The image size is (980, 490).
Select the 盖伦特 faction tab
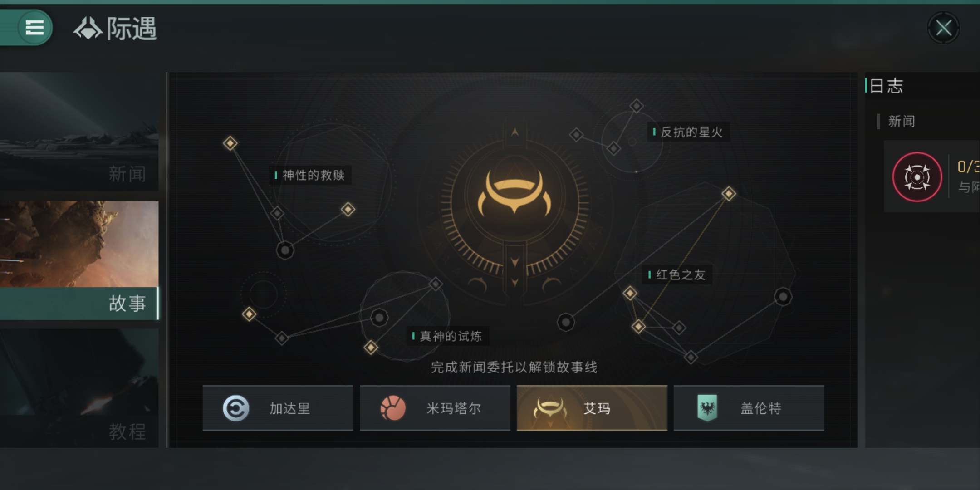(749, 408)
